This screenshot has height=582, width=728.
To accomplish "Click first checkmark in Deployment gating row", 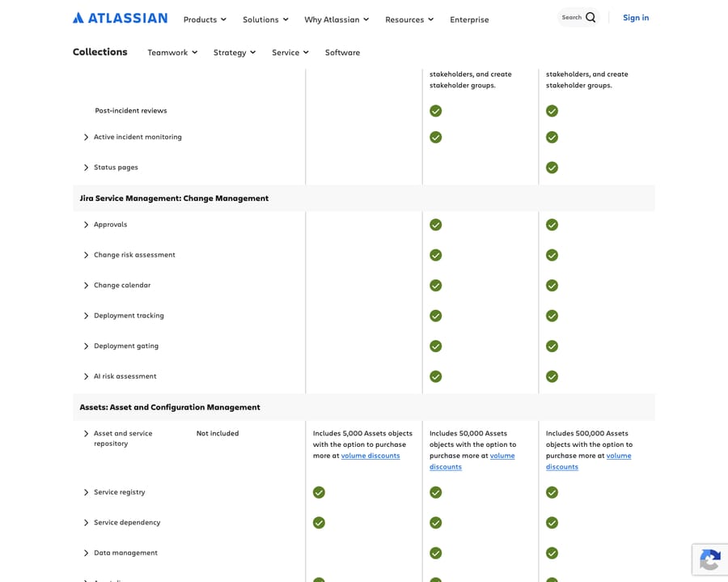I will [435, 346].
